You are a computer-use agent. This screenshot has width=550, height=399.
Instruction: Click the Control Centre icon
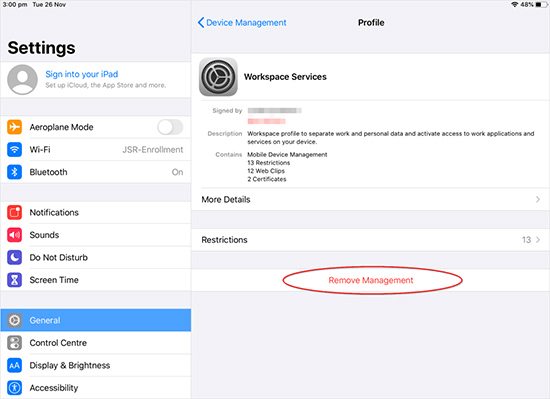tap(14, 343)
